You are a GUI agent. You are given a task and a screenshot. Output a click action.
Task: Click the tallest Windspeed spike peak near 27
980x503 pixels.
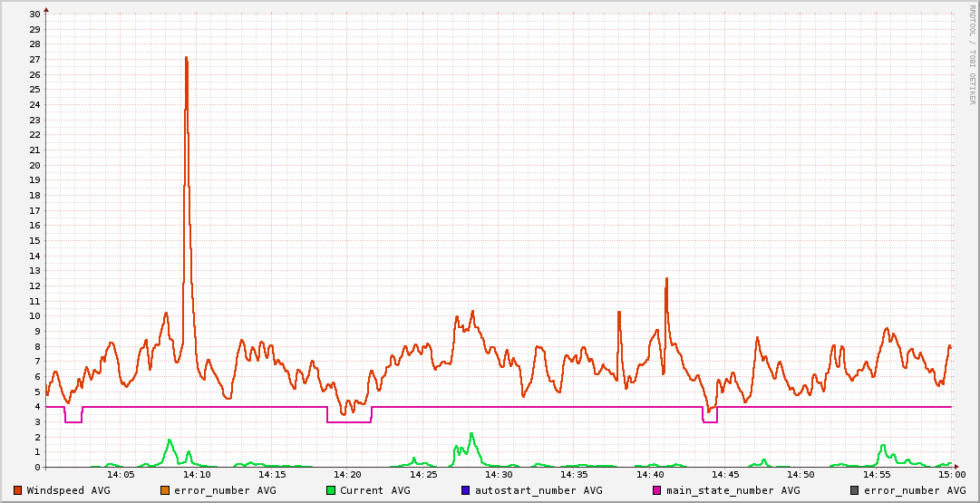[186, 58]
